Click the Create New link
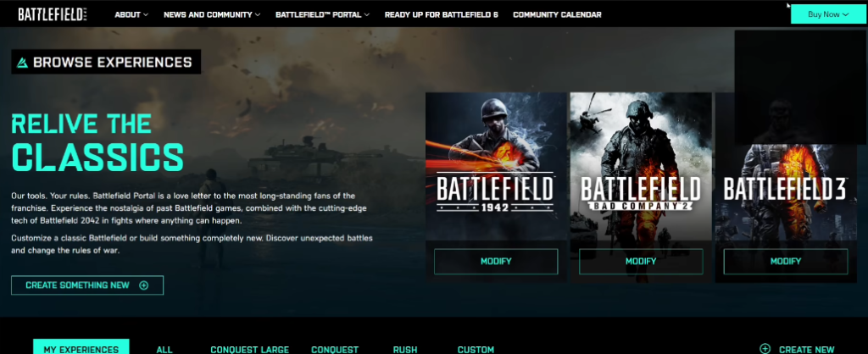Screen dimensions: 868x354 797,349
